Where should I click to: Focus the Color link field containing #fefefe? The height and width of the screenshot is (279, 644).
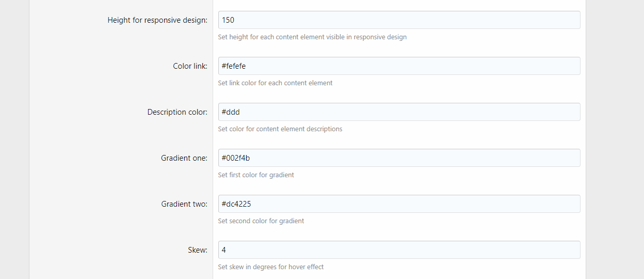399,66
